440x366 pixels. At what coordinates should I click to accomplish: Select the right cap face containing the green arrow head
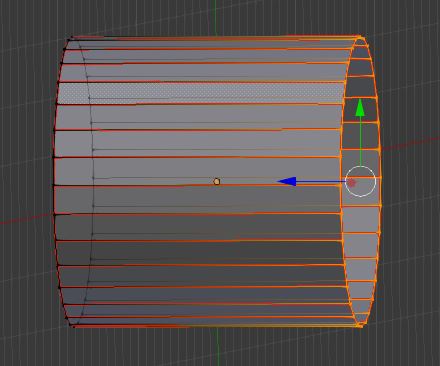coord(361,110)
